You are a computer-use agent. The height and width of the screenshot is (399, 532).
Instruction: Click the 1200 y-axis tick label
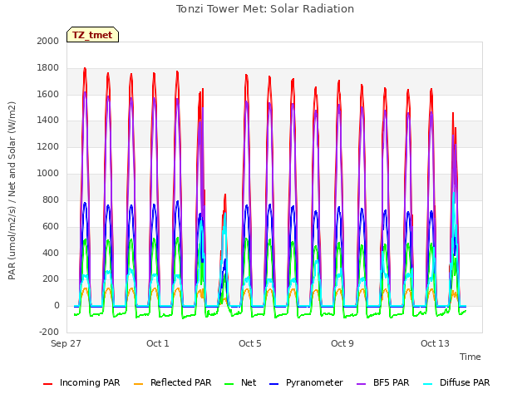pos(48,147)
